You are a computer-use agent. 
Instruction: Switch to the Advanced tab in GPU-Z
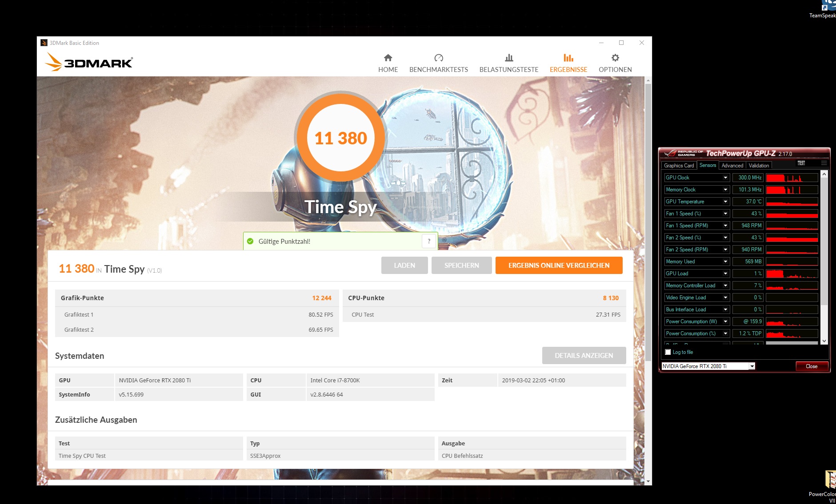732,166
